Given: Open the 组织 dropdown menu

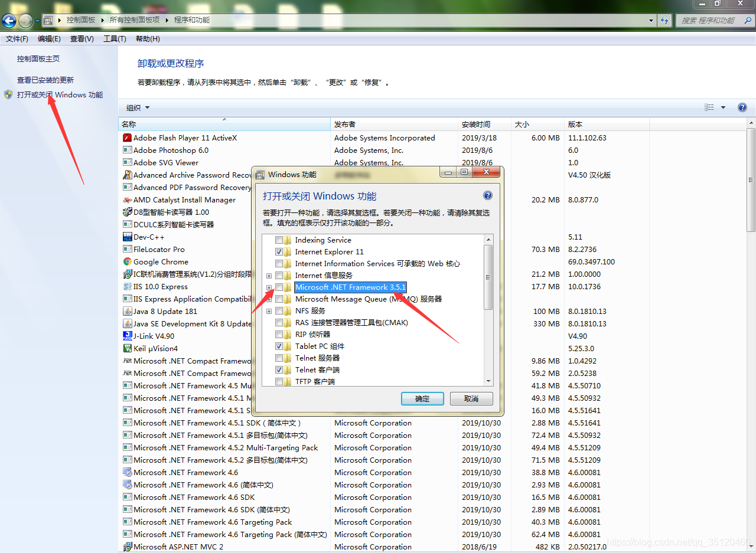Looking at the screenshot, I should (x=138, y=107).
